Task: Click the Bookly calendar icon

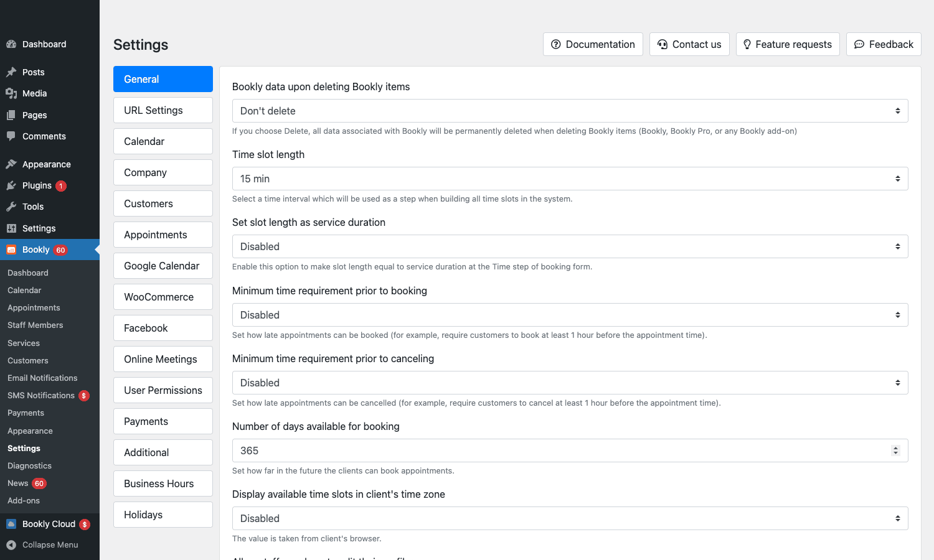Action: coord(11,250)
